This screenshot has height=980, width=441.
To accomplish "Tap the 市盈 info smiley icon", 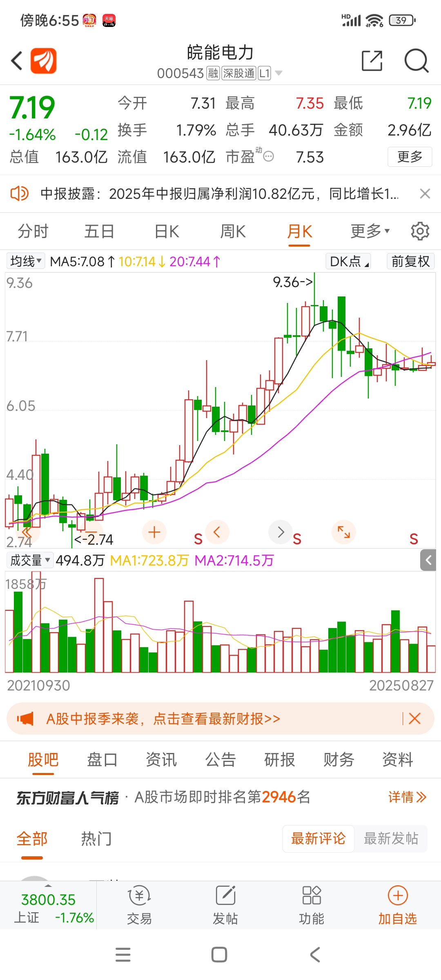I will click(x=269, y=156).
